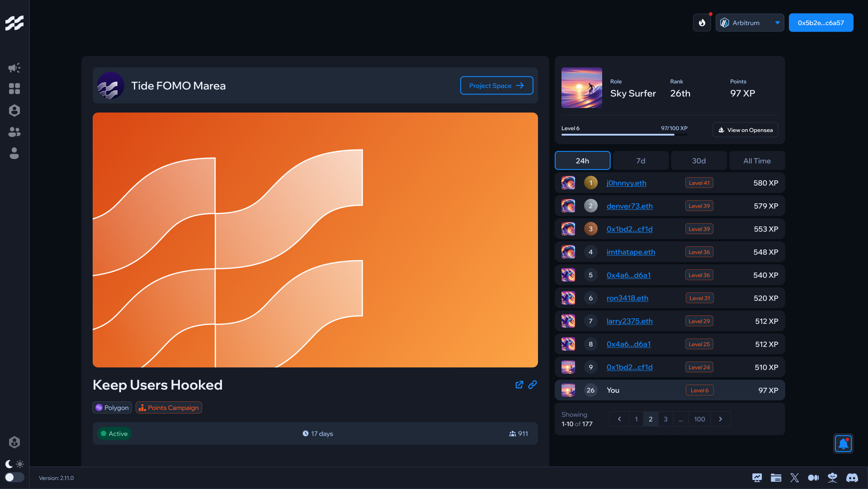
Task: Select the All Time leaderboard tab
Action: (757, 160)
